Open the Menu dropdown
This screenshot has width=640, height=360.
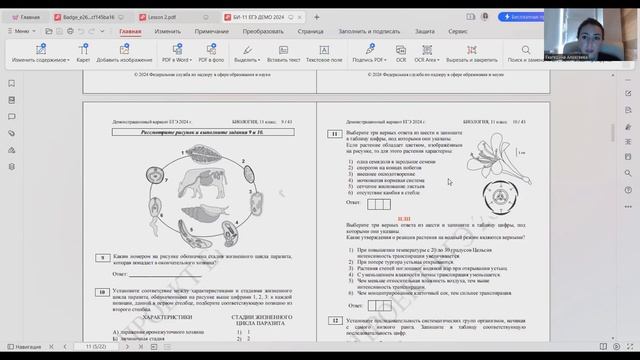click(x=22, y=31)
